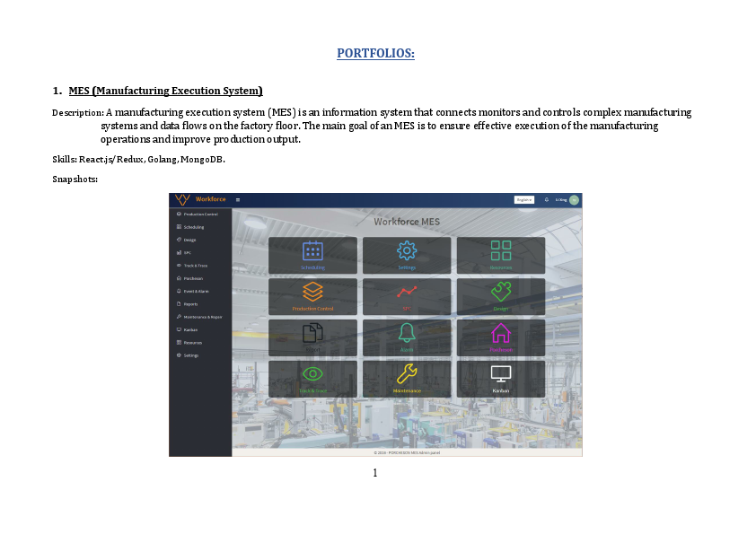Viewport: 756px width, 534px height.
Task: Click the Workforce logo in the header
Action: (200, 199)
